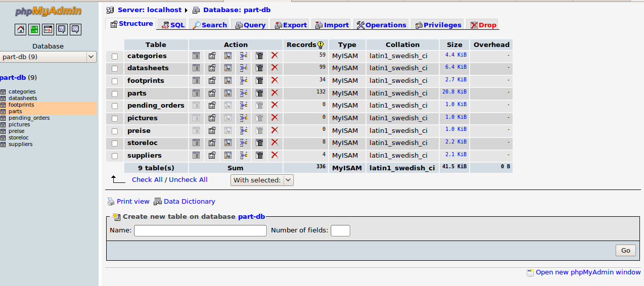Tick the pending_orders table checkbox
644x286 pixels.
pos(115,106)
